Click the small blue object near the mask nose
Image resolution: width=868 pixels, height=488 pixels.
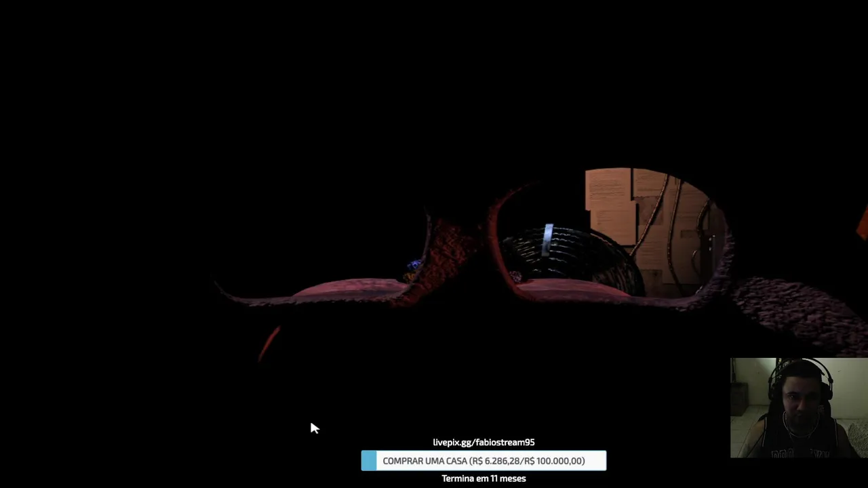pos(414,264)
